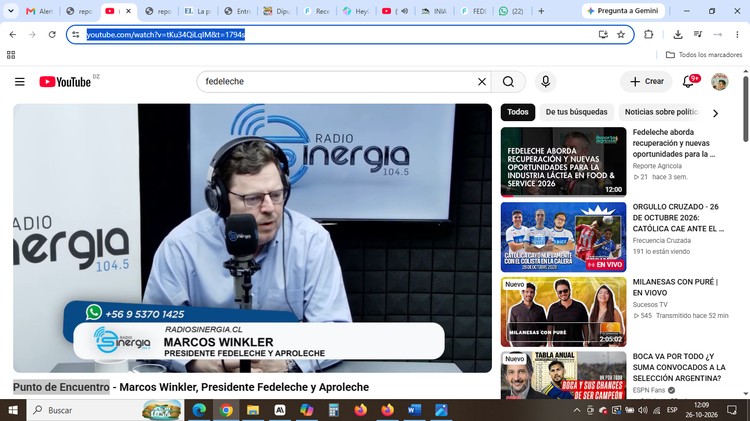Open the YouTube guide hamburger menu

click(x=20, y=82)
